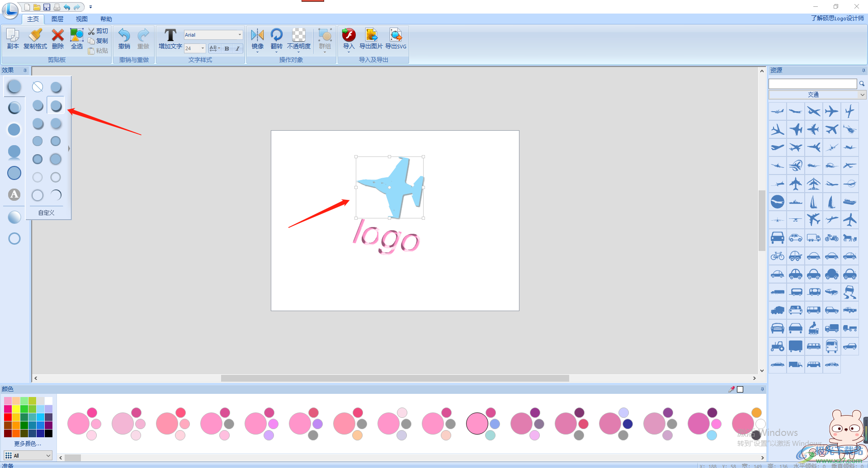Click the 剪切 cut button
Screen dimensions: 868x468
[98, 31]
